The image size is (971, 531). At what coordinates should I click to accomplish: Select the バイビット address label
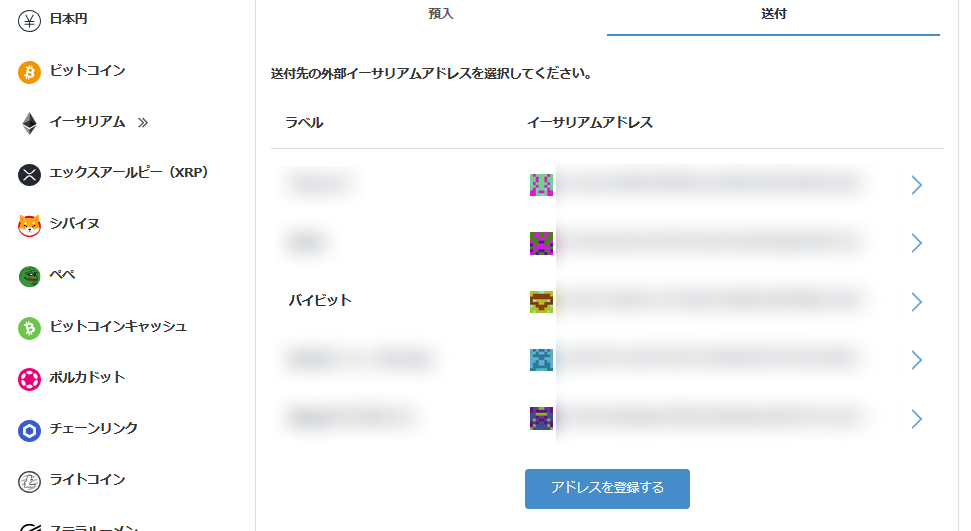320,300
